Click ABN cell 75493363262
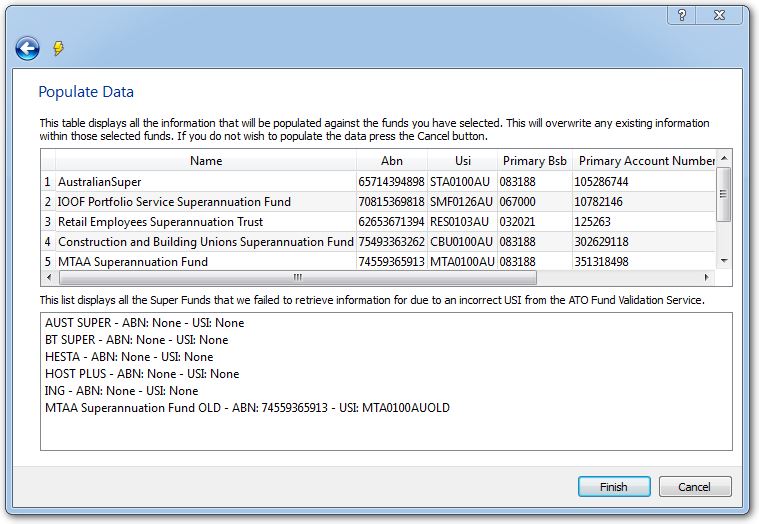Screen dimensions: 759x524 point(392,241)
